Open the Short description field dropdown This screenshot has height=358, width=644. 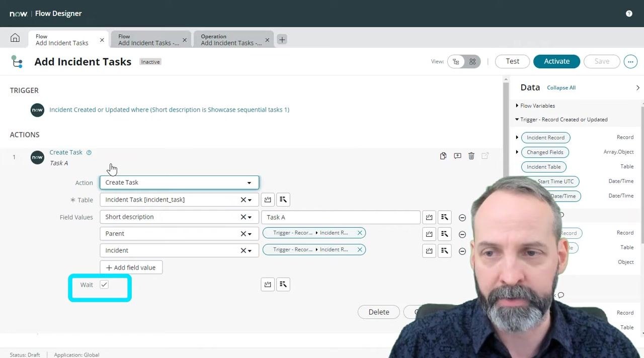click(250, 217)
